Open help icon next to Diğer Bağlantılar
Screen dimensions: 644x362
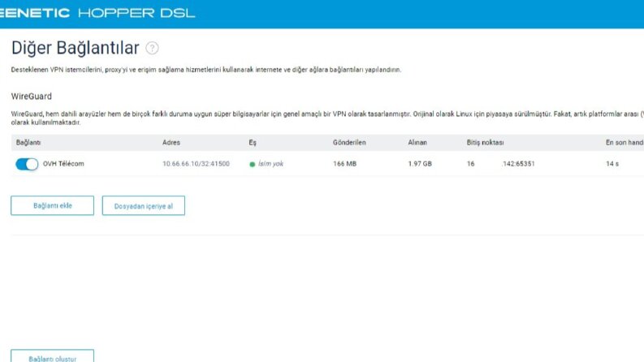coord(152,49)
